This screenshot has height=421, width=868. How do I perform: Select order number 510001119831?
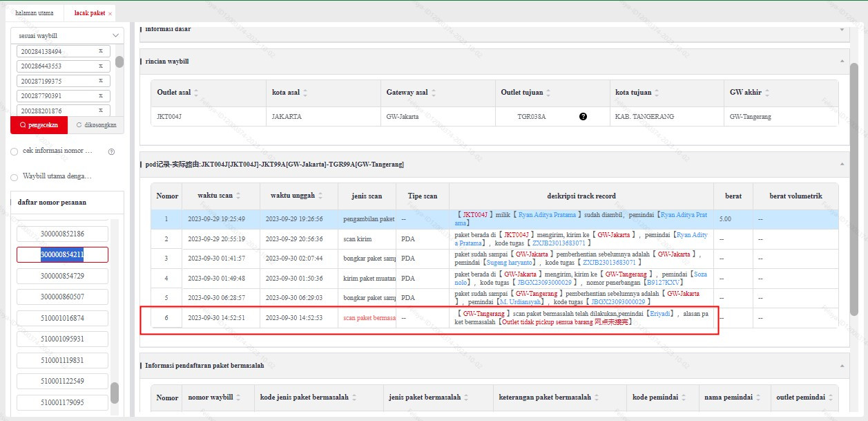click(x=62, y=360)
